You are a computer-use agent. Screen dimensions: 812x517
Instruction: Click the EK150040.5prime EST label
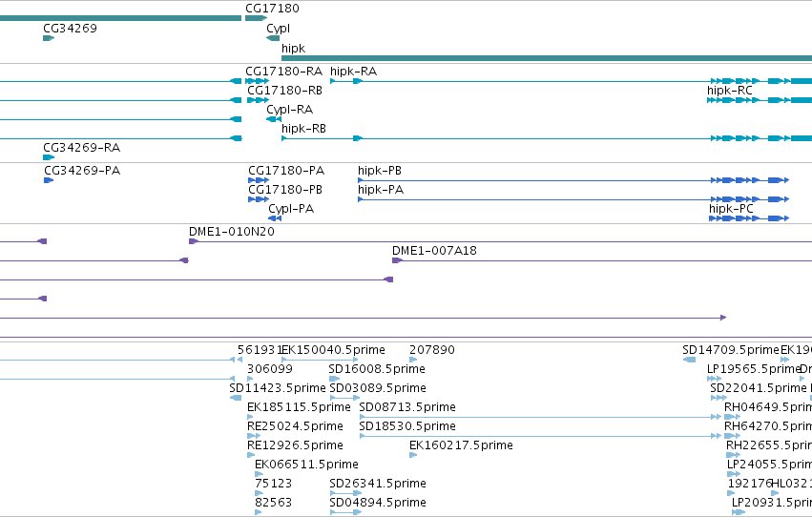[x=334, y=350]
